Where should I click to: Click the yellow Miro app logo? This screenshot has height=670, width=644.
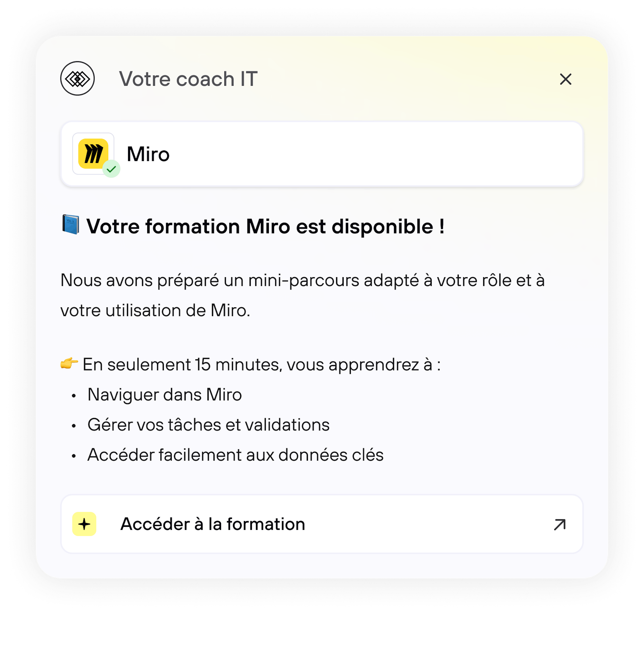click(x=93, y=154)
